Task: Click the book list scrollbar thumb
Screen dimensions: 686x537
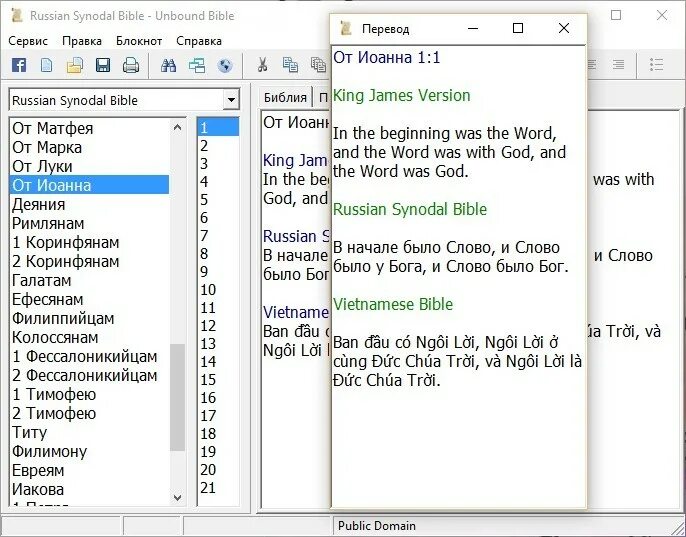Action: click(x=177, y=397)
